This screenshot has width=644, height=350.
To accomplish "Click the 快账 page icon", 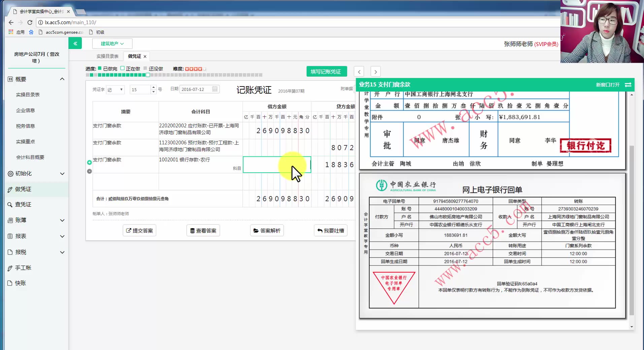I will click(x=10, y=283).
